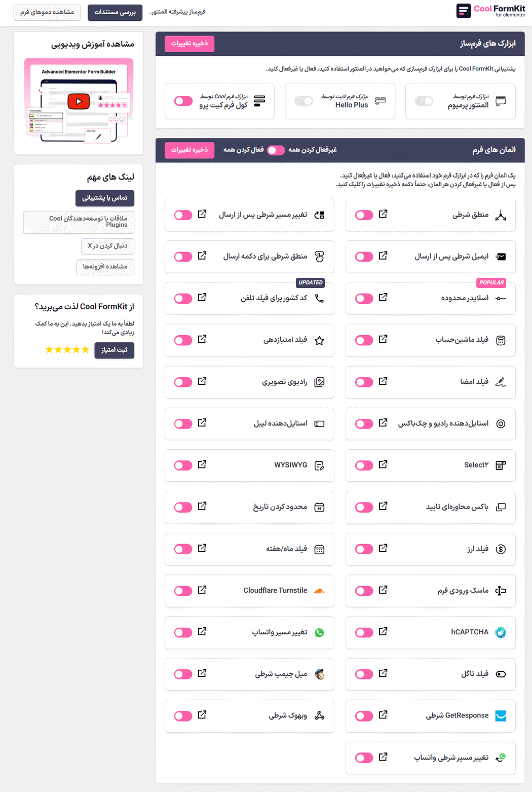Click the star icon of فیلد امتیازدهی
Screen dimensions: 532x792
coord(319,340)
